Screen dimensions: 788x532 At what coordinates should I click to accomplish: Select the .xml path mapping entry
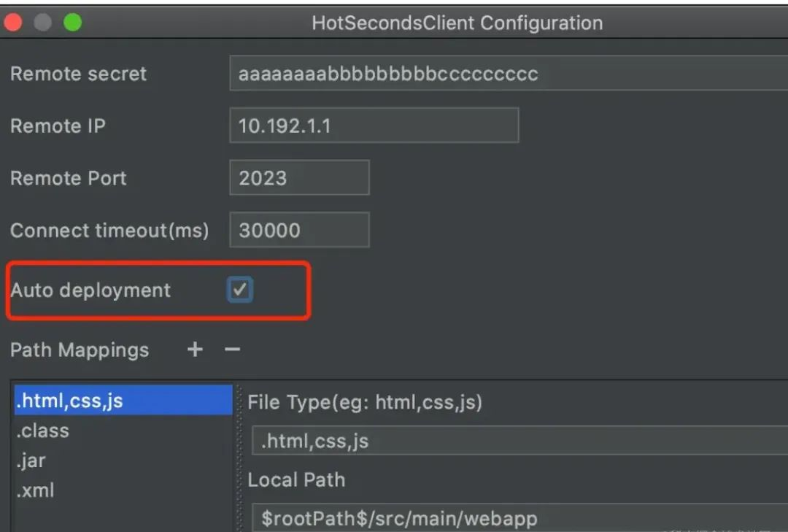click(x=123, y=490)
